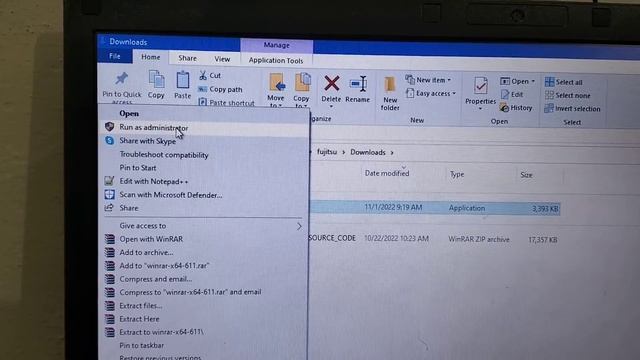Click the Downloads breadcrumb in address bar
Image resolution: width=640 pixels, height=360 pixels.
pos(368,152)
